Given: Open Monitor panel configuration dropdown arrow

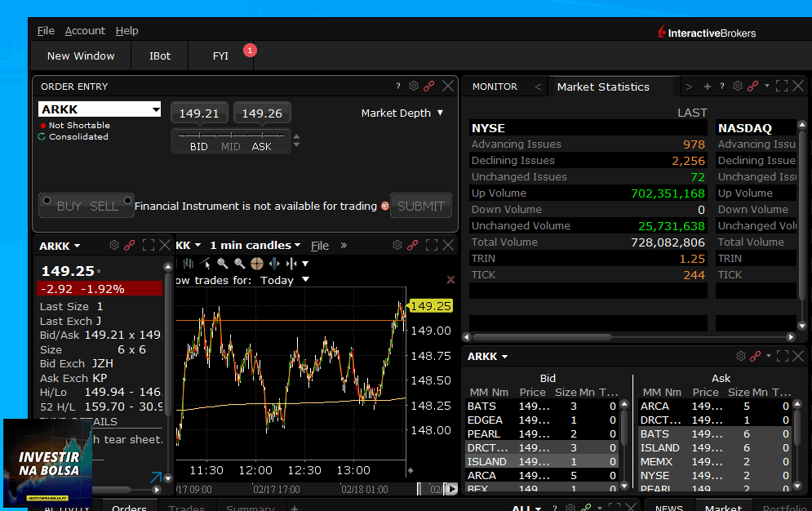Looking at the screenshot, I should 767,86.
